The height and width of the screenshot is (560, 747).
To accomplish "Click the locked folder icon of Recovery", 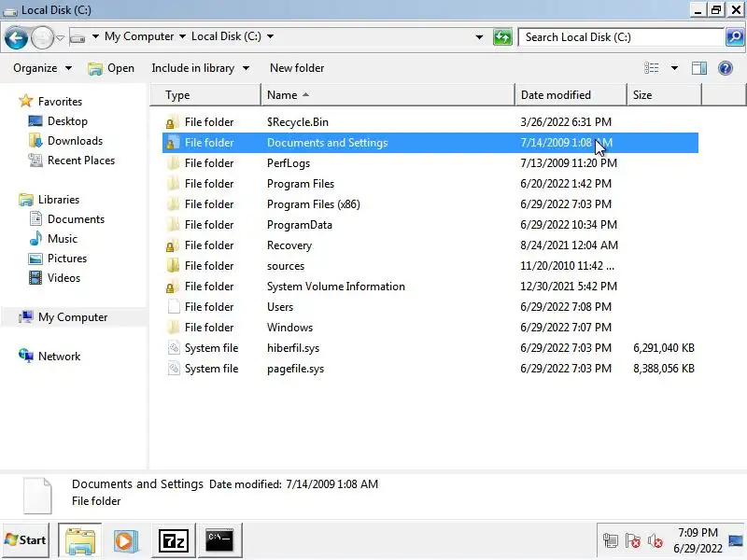I will click(x=173, y=245).
